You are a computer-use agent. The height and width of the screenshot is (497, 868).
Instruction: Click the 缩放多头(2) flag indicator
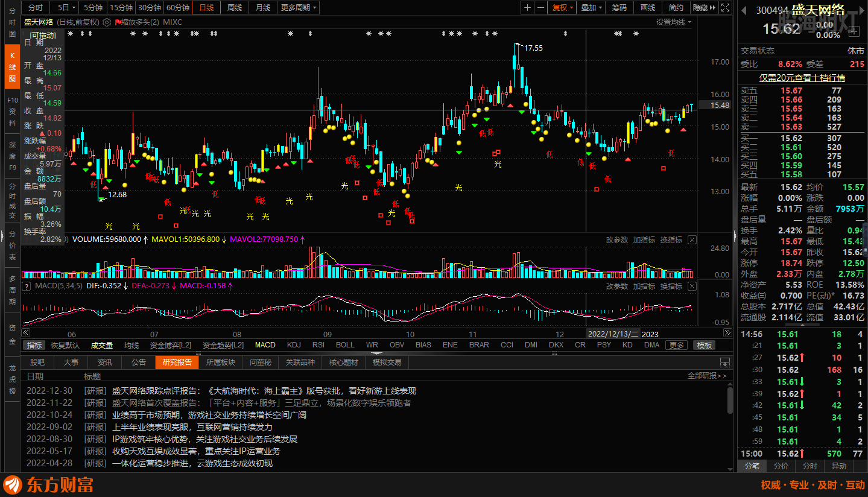(x=138, y=22)
